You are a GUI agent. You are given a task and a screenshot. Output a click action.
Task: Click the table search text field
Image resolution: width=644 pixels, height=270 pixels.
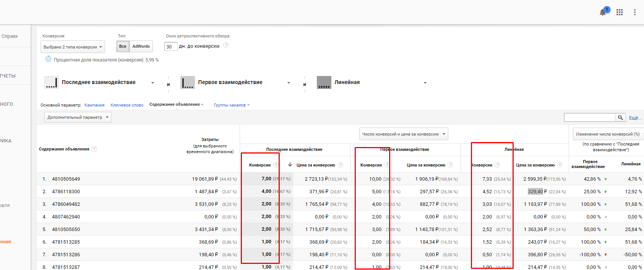[x=589, y=118]
